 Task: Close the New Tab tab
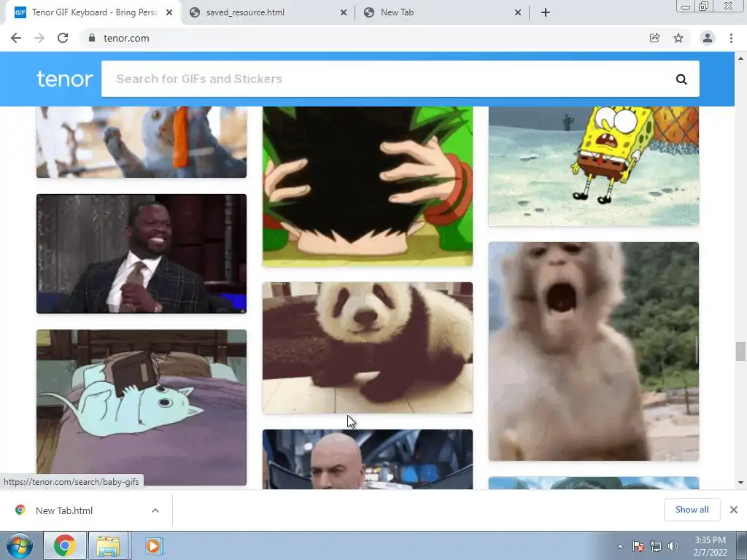click(518, 12)
